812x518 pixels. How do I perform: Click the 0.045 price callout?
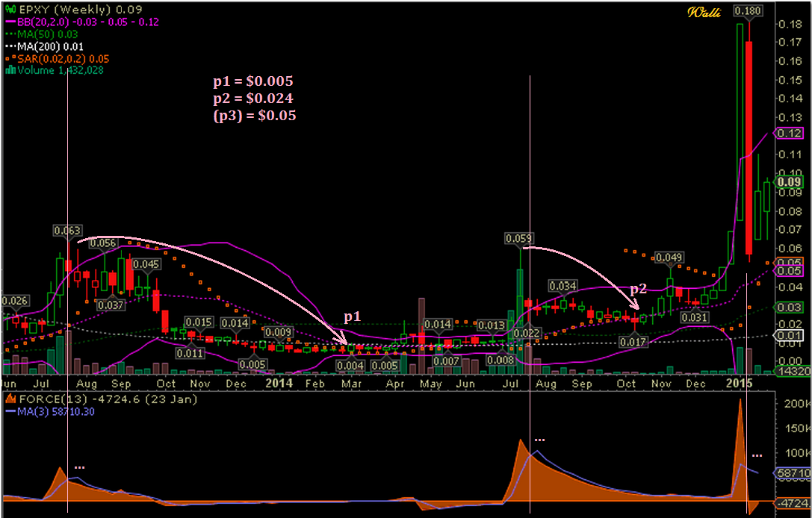pos(146,264)
